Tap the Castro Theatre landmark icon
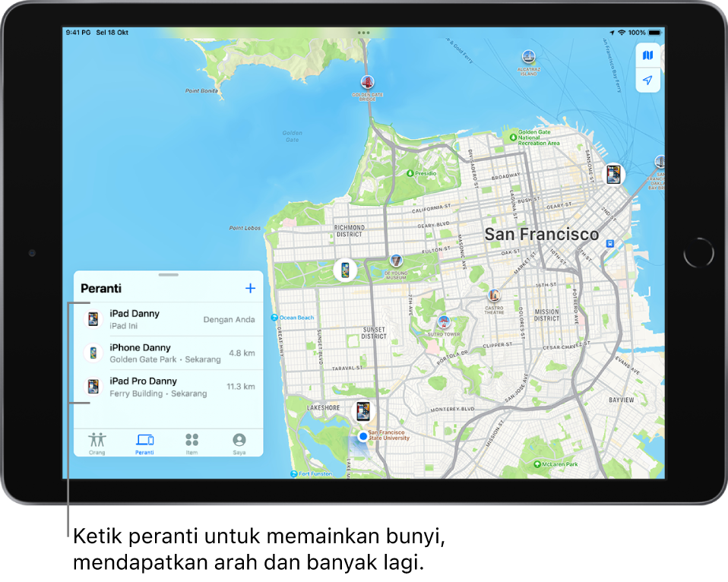The width and height of the screenshot is (728, 582). (494, 295)
